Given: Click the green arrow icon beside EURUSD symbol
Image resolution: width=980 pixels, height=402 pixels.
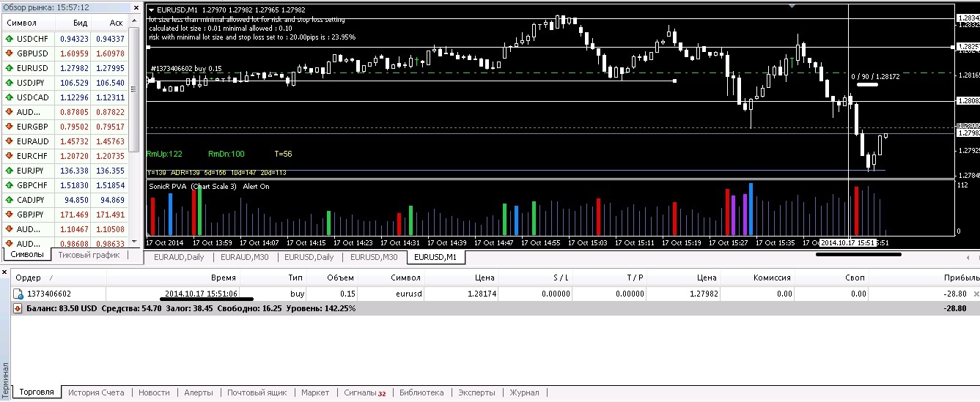Looking at the screenshot, I should coord(9,68).
